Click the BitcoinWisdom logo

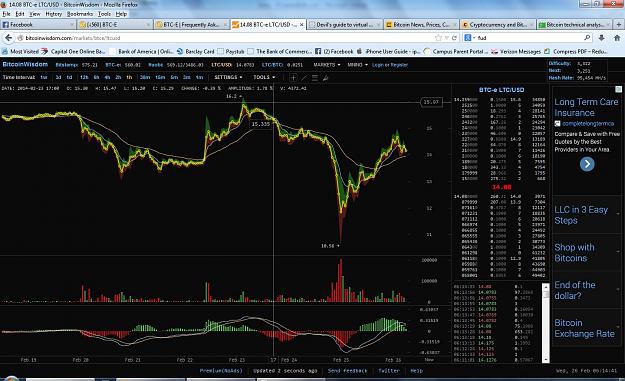pos(25,64)
